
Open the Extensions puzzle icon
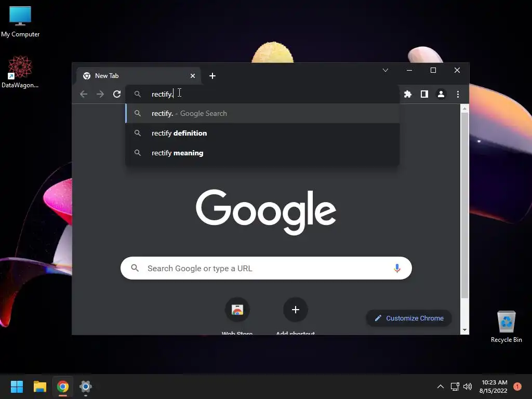[407, 94]
